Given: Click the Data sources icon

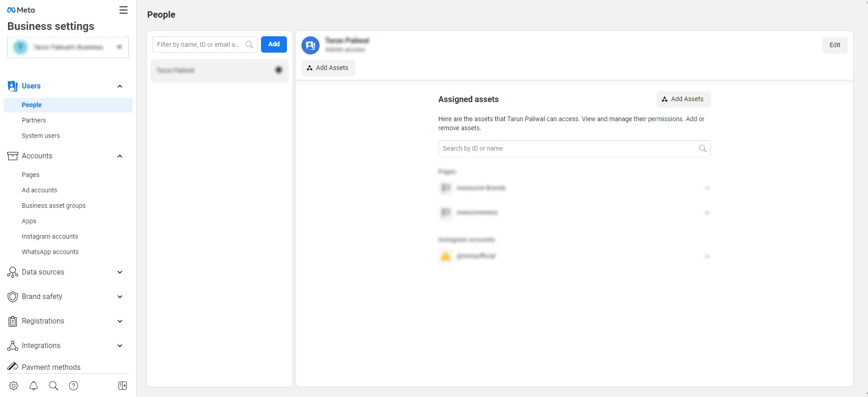Looking at the screenshot, I should click(x=13, y=272).
